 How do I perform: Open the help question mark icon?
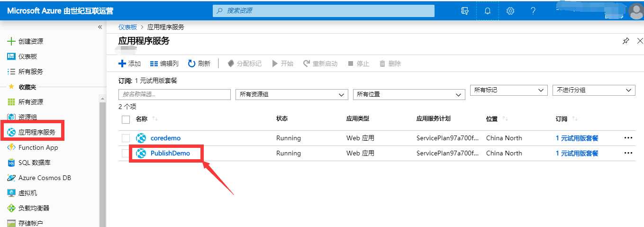533,11
